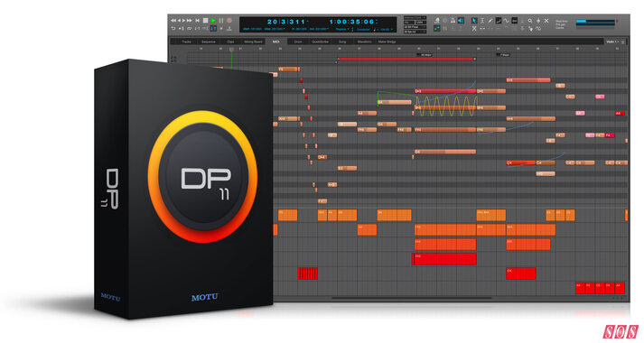Viewport: 644px width, 343px height.
Task: Arm recording with the red Record button
Action: (x=229, y=21)
